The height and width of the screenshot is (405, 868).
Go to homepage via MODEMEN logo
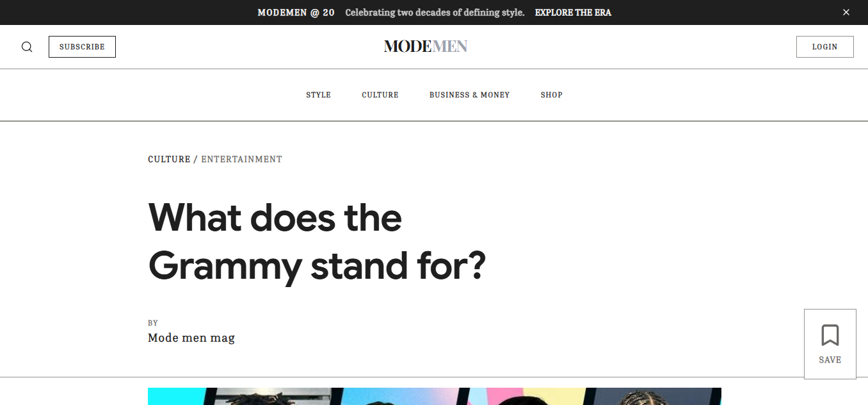[426, 46]
